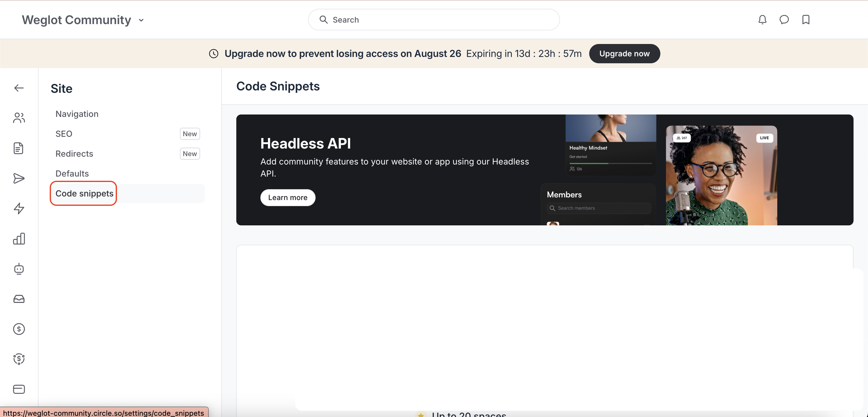Click the Upgrade now button
The width and height of the screenshot is (868, 417).
click(624, 54)
